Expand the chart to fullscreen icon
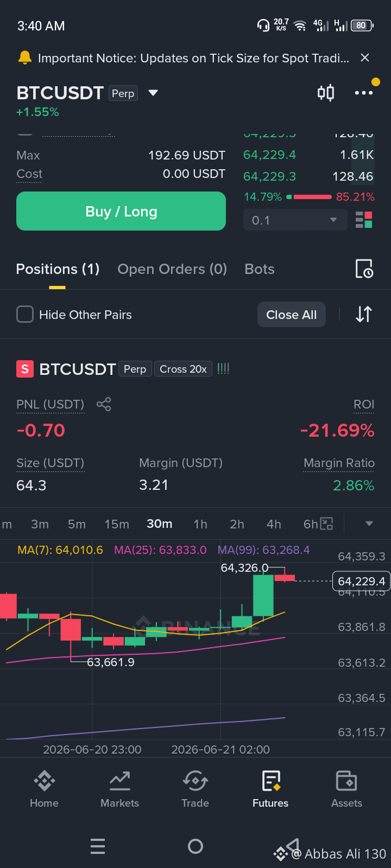The height and width of the screenshot is (868, 391). pos(326,524)
